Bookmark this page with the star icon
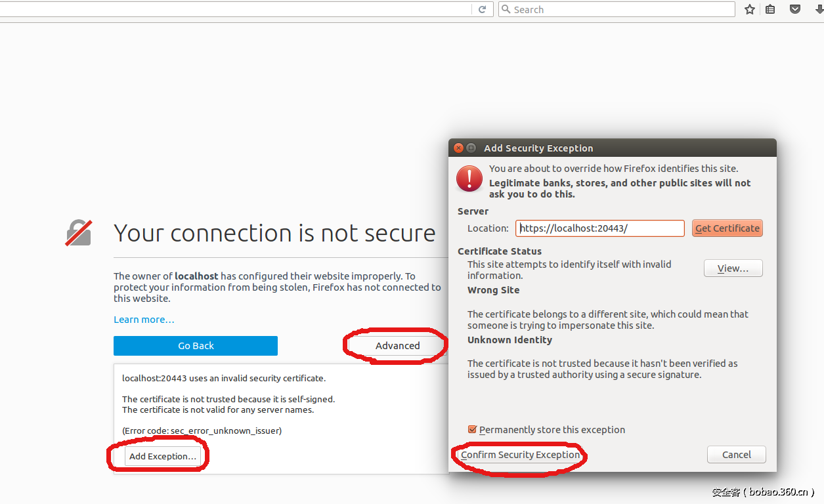 (x=750, y=9)
